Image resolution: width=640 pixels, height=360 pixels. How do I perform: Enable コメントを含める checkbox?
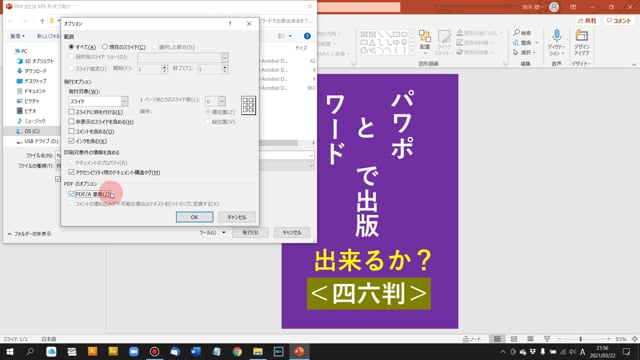tap(71, 131)
